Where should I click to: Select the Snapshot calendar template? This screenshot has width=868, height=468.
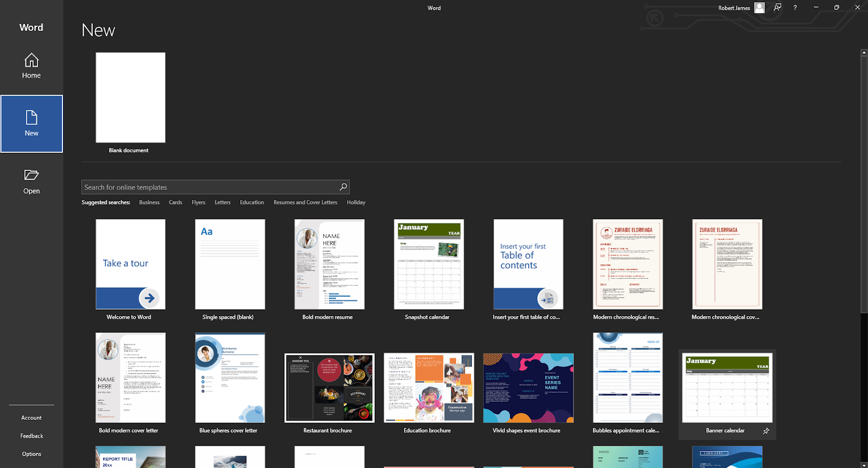coord(429,264)
